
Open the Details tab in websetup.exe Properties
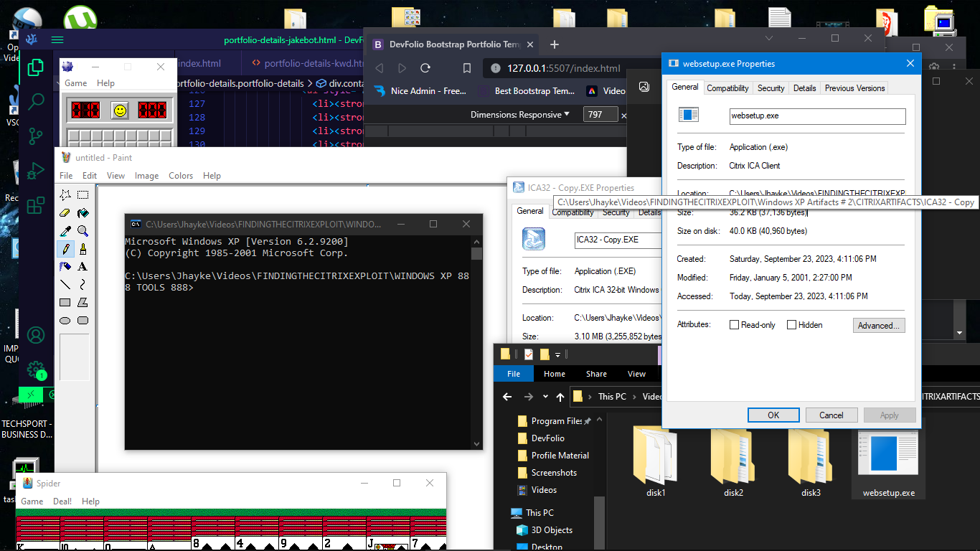click(x=804, y=88)
